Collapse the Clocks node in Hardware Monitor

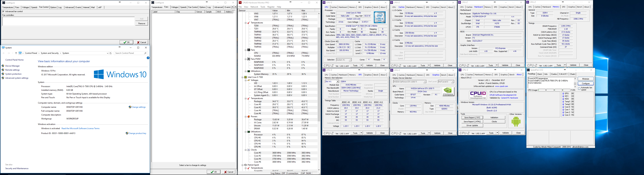246,150
